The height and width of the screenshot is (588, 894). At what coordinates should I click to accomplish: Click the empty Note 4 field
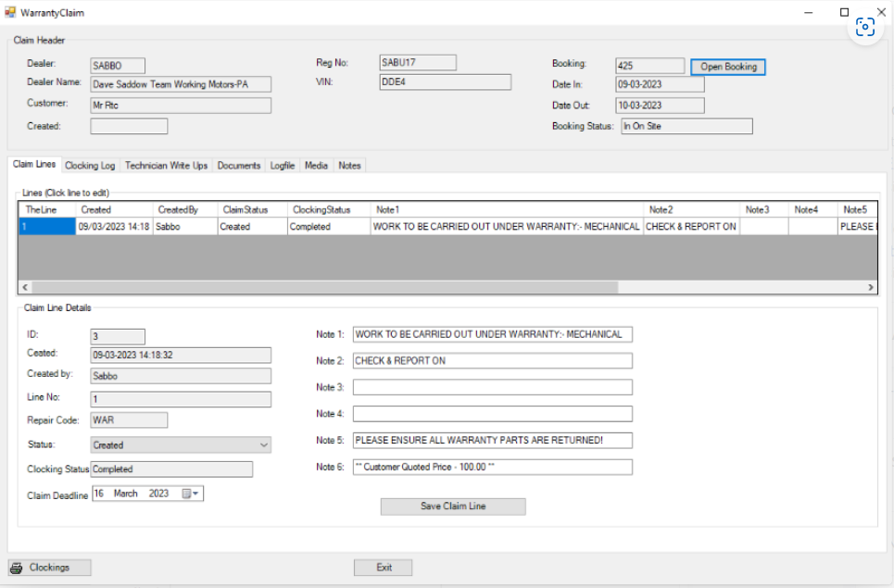pos(493,414)
